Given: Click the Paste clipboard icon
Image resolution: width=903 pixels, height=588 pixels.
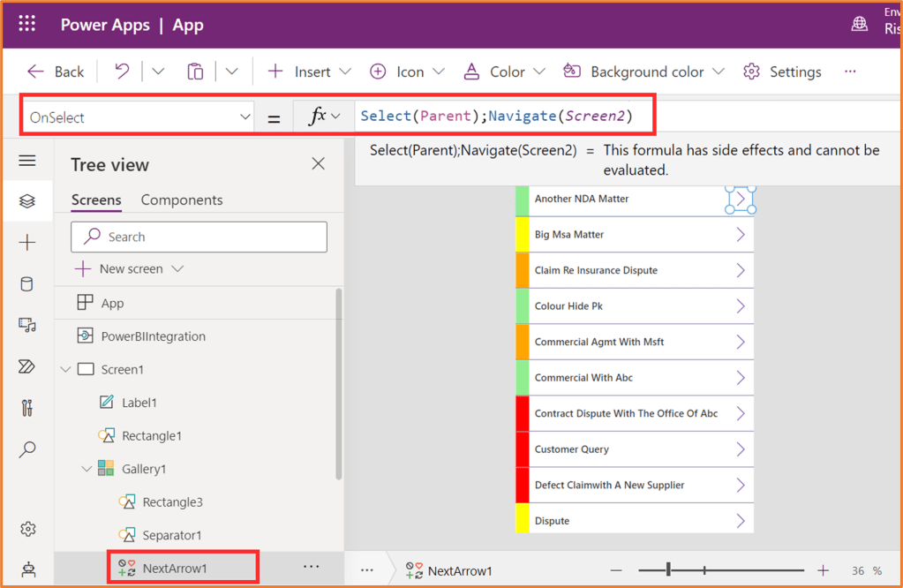Looking at the screenshot, I should coord(195,72).
